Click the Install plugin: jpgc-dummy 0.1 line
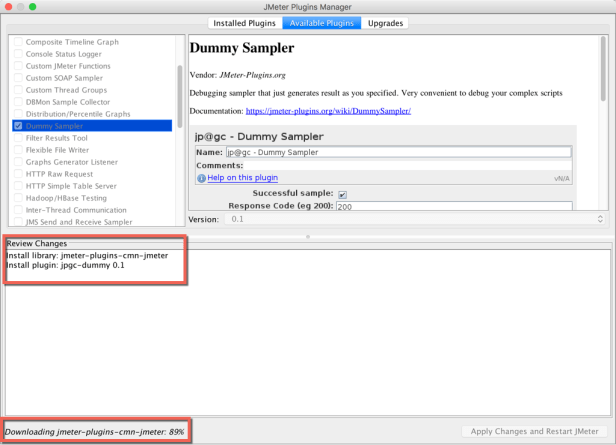 pos(65,266)
